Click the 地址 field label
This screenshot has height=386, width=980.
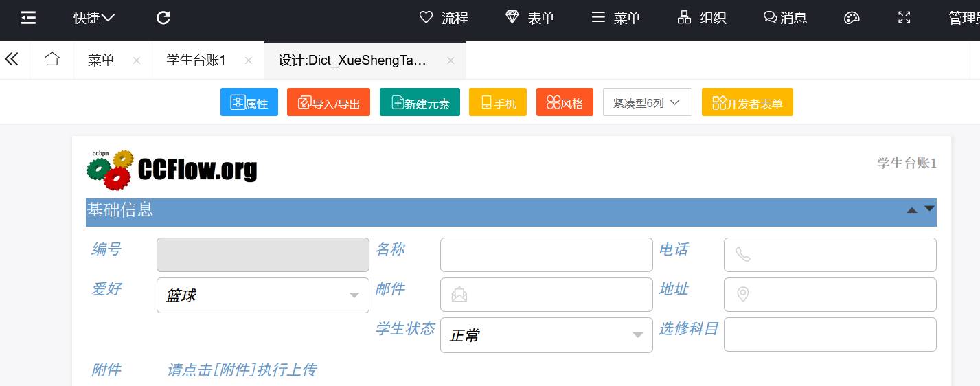(674, 289)
